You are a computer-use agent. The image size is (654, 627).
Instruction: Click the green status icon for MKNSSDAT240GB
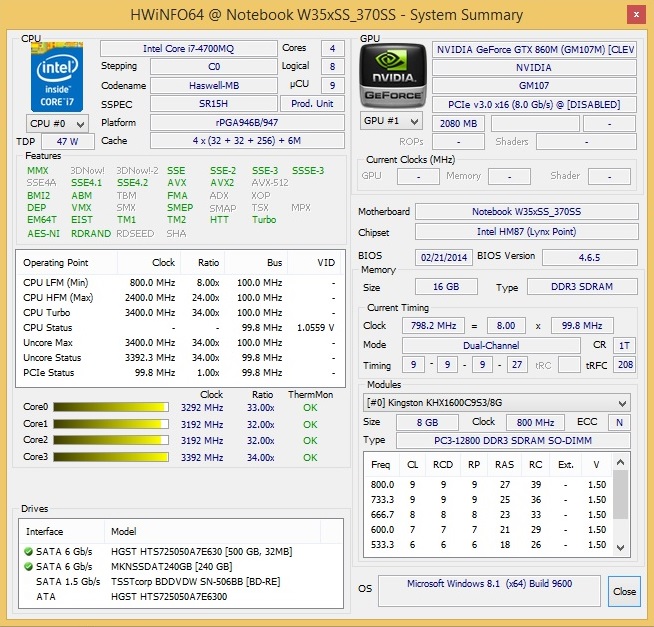pos(28,567)
